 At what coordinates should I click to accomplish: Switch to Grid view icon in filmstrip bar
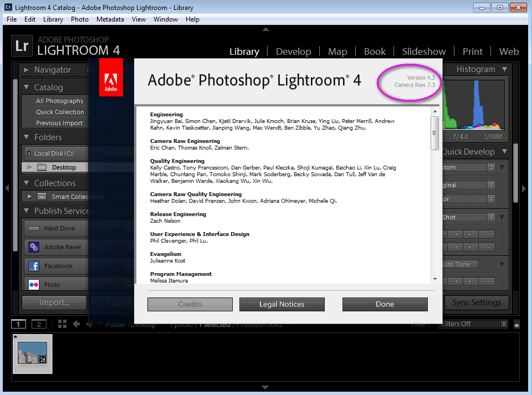click(62, 324)
